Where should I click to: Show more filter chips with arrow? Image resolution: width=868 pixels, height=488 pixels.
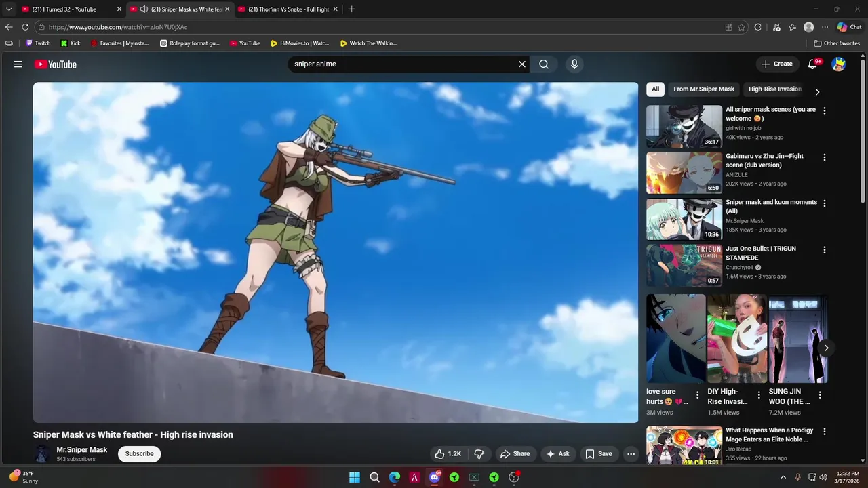pos(817,91)
